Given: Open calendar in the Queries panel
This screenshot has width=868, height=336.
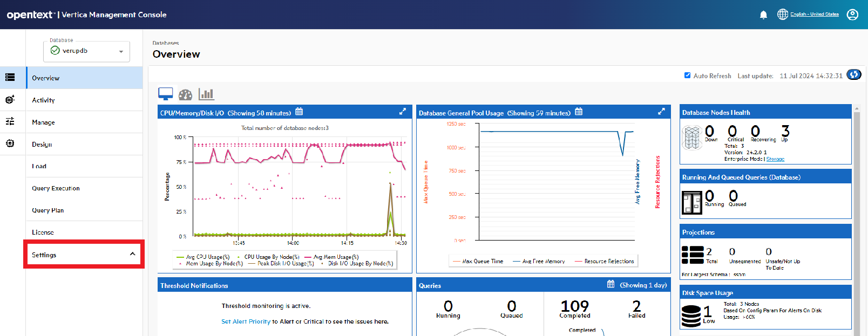Looking at the screenshot, I should click(611, 284).
